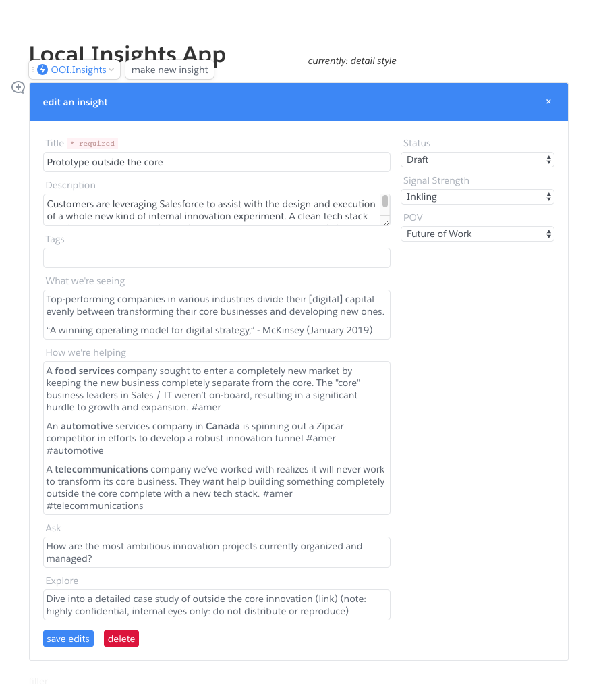Click inside the How we're helping text box

click(217, 438)
